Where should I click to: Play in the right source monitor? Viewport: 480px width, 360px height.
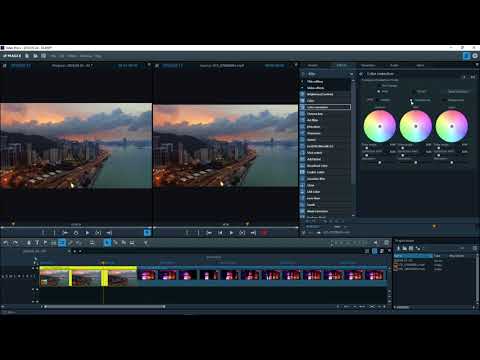pyautogui.click(x=231, y=233)
